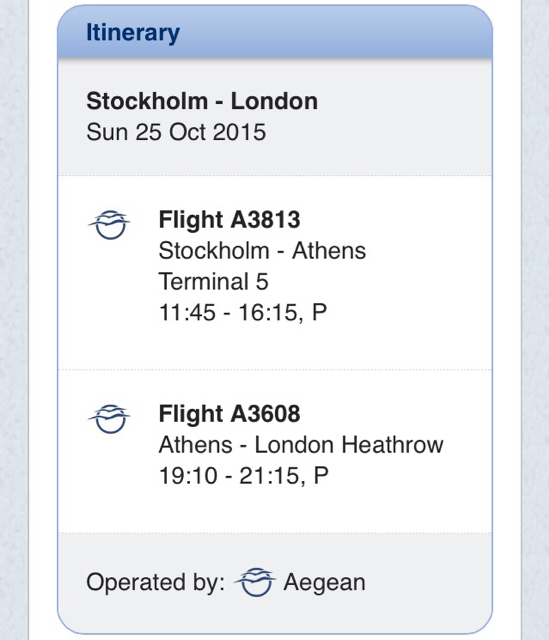The height and width of the screenshot is (640, 549).
Task: Click the Aegean logo beside Flight A3608
Action: (x=109, y=419)
